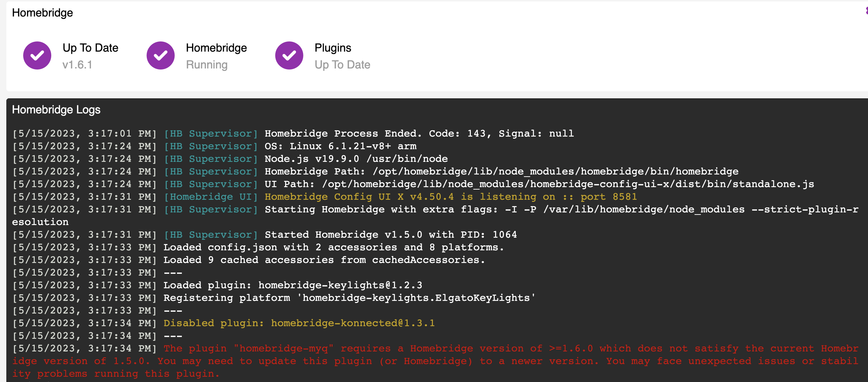Click the Homebridge Running checkmark icon

[160, 55]
